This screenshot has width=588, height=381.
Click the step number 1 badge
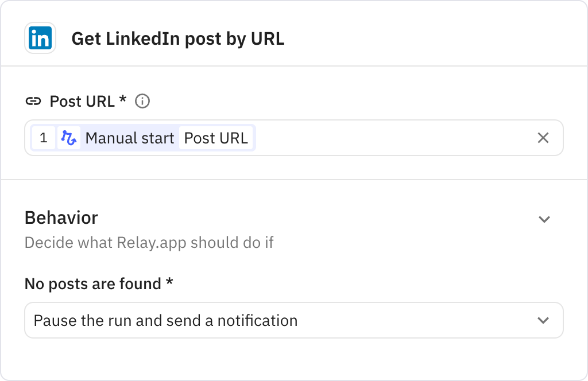[x=44, y=138]
